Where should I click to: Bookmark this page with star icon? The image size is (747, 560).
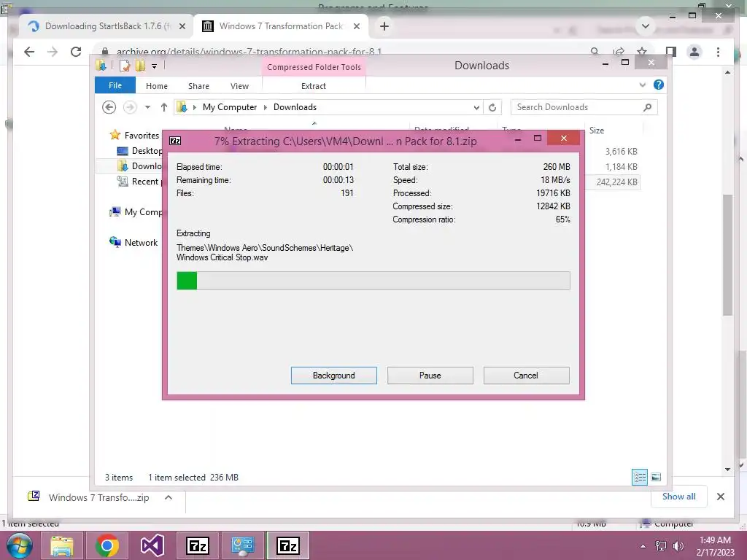coord(642,52)
